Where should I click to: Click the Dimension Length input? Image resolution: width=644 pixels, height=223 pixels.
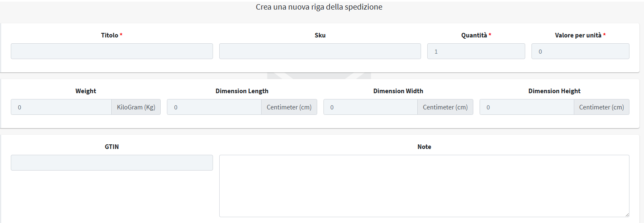point(214,107)
